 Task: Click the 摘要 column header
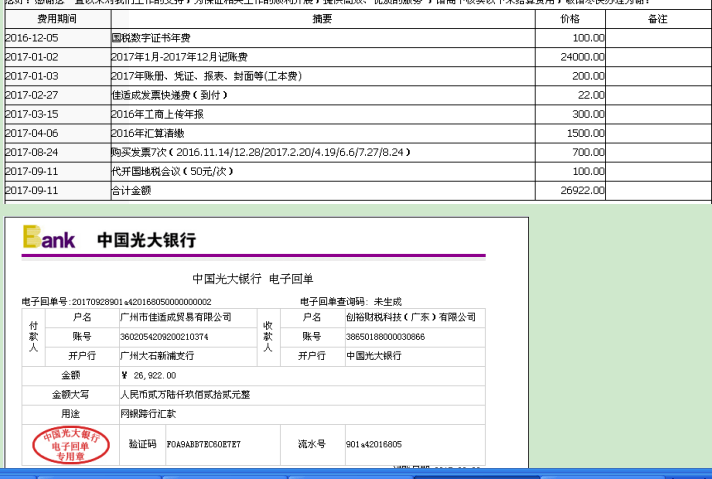pyautogui.click(x=322, y=19)
